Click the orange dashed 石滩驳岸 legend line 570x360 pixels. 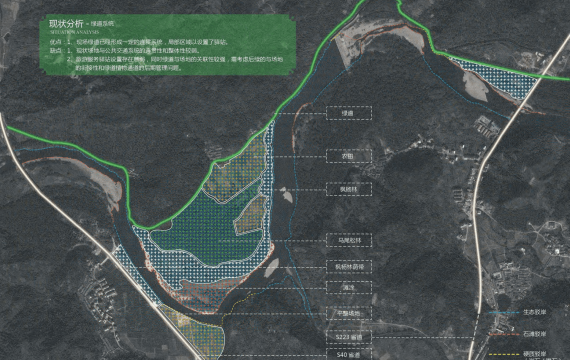tap(503, 334)
